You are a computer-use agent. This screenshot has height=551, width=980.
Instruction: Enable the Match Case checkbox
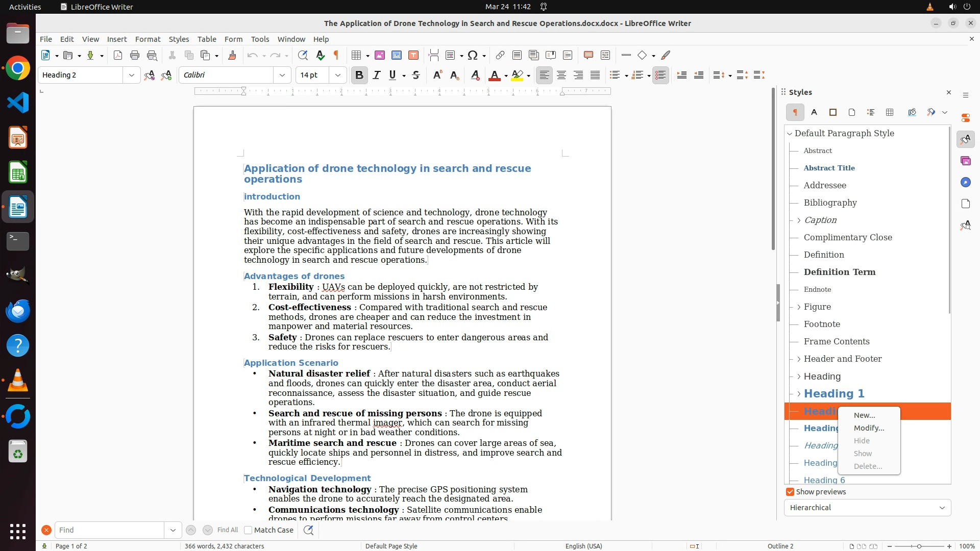click(248, 530)
